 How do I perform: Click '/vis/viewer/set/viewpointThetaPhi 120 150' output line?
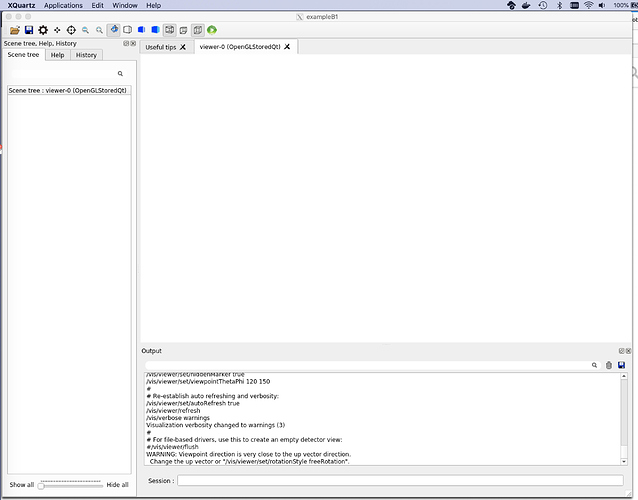(208, 382)
